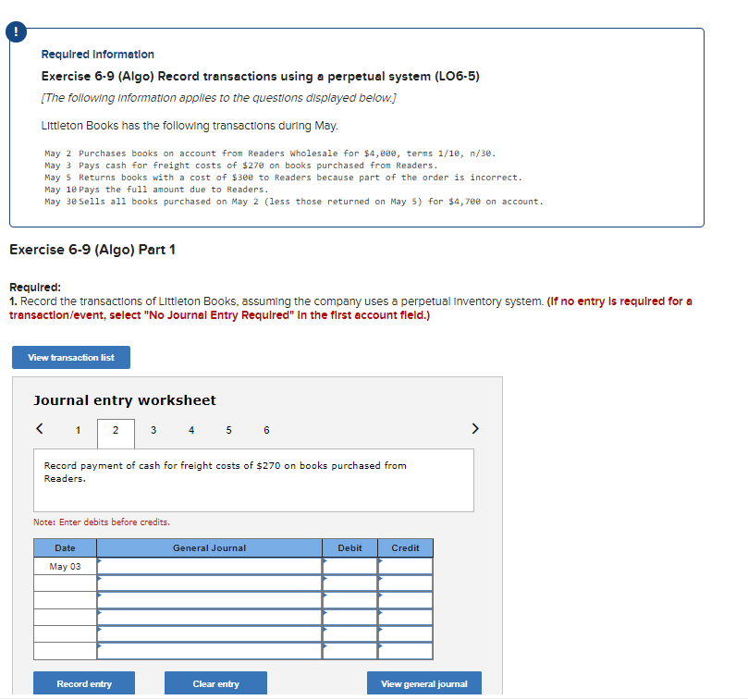Click the May 10 pays full amount line
The image size is (748, 700).
coord(156,190)
